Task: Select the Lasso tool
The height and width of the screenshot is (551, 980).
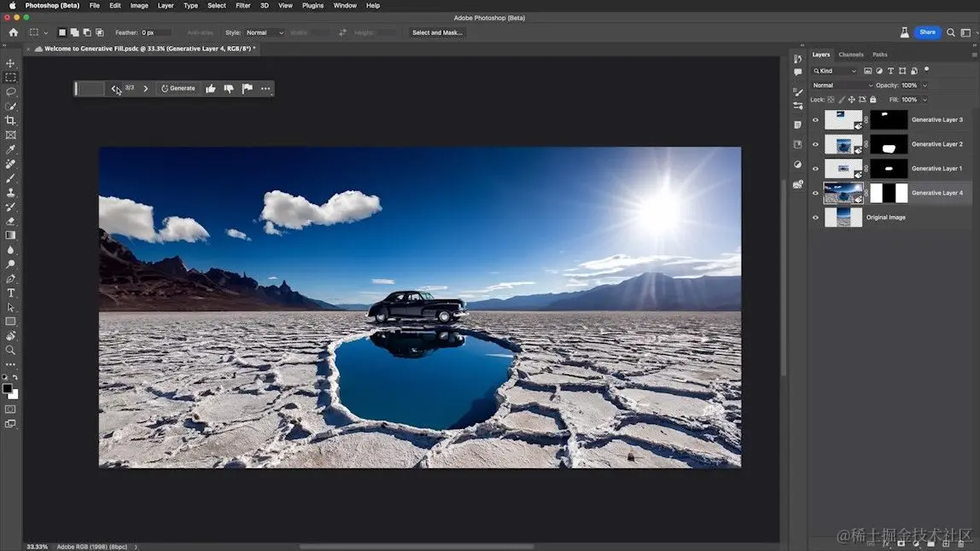Action: pos(10,91)
